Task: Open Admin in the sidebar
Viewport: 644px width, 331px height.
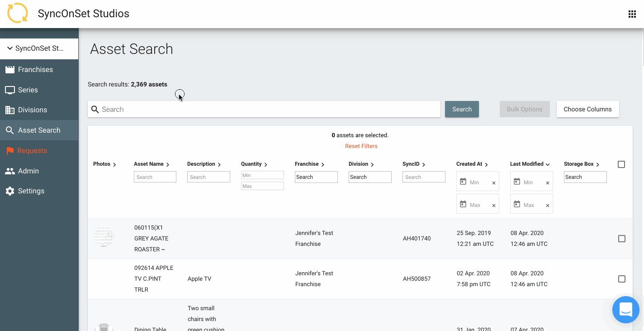Action: (x=39, y=171)
